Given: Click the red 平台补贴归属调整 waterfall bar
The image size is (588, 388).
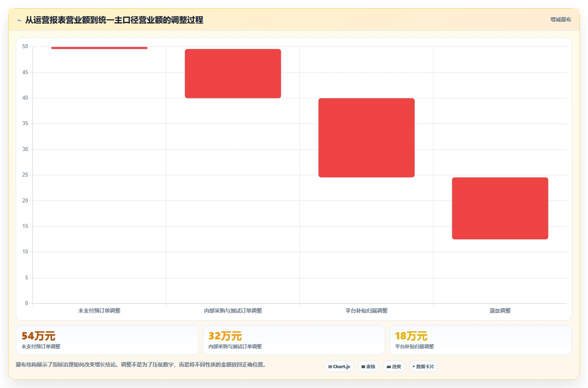Looking at the screenshot, I should tap(366, 138).
